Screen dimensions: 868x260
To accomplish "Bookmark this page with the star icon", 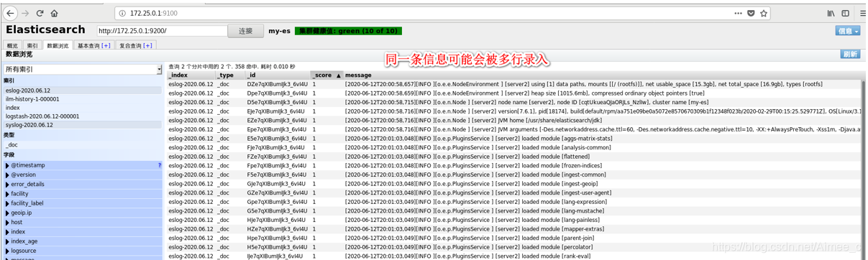I will coord(764,13).
